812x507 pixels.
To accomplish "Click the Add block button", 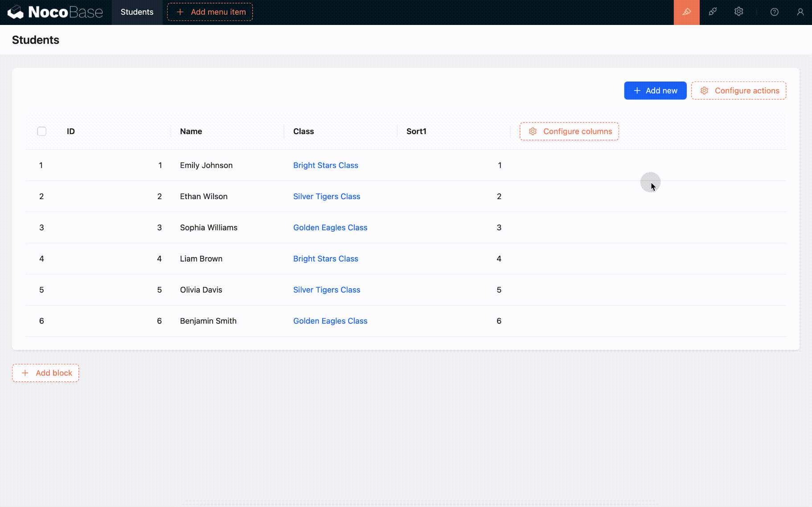I will click(x=45, y=373).
